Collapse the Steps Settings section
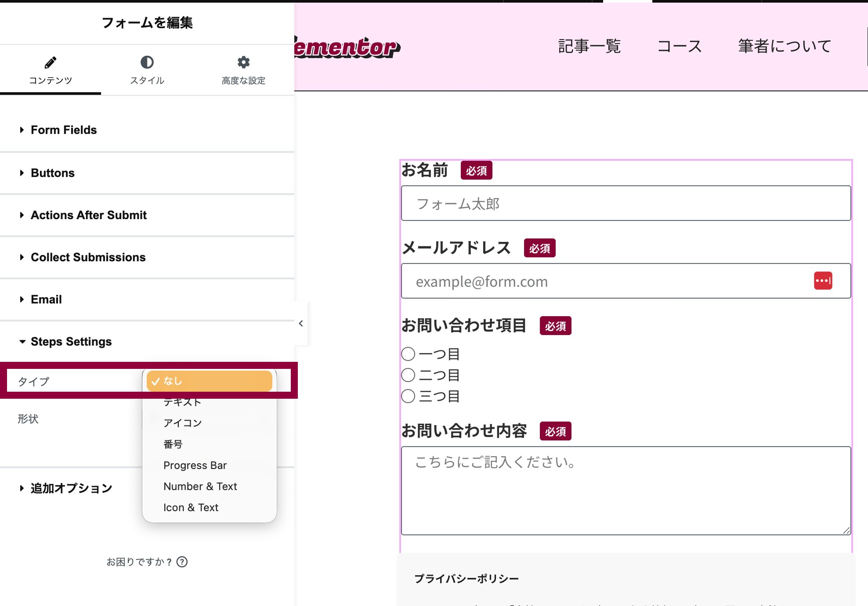The image size is (868, 606). pyautogui.click(x=71, y=341)
